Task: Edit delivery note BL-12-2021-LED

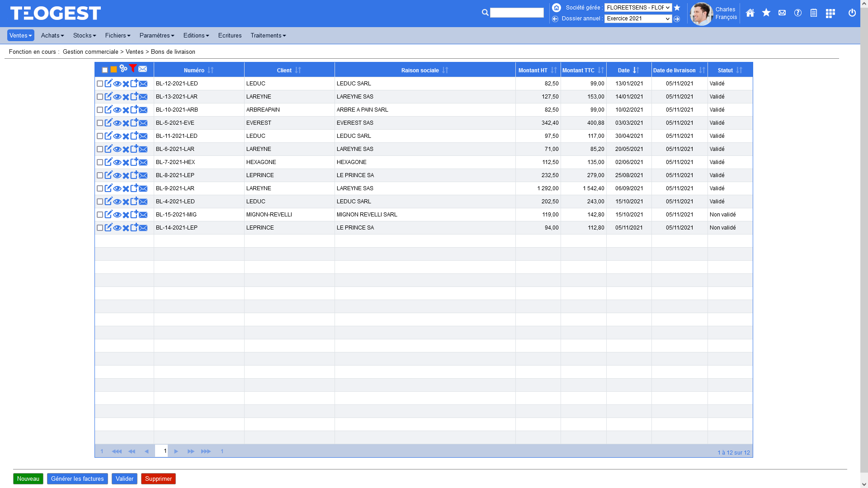Action: (108, 84)
